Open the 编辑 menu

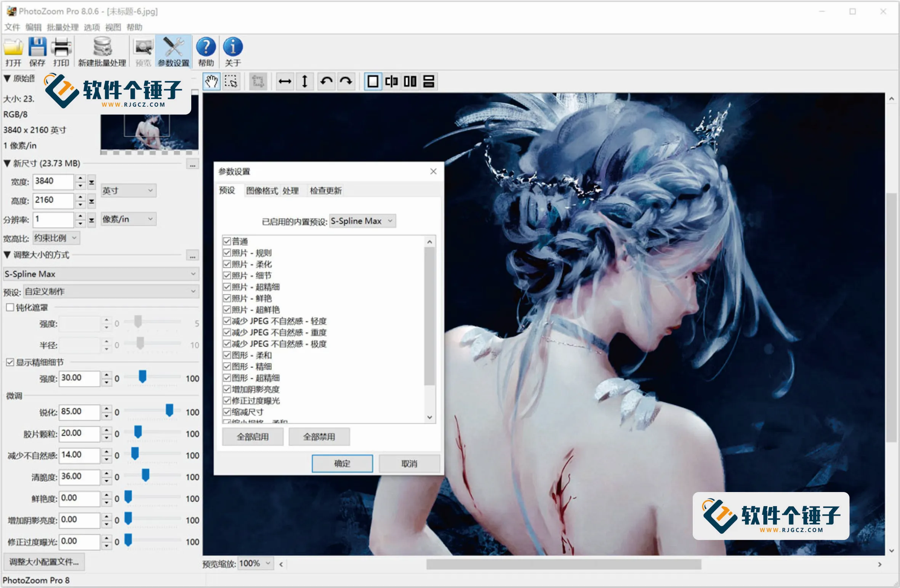(33, 27)
